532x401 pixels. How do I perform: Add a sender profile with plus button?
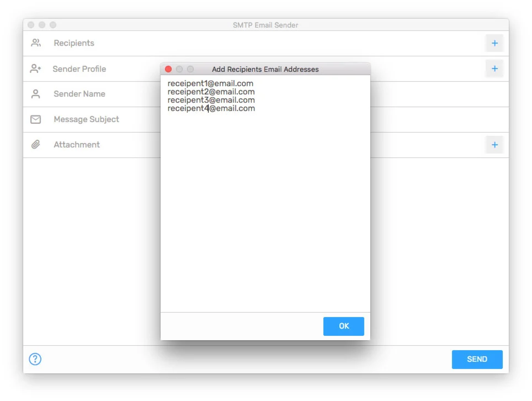point(494,68)
